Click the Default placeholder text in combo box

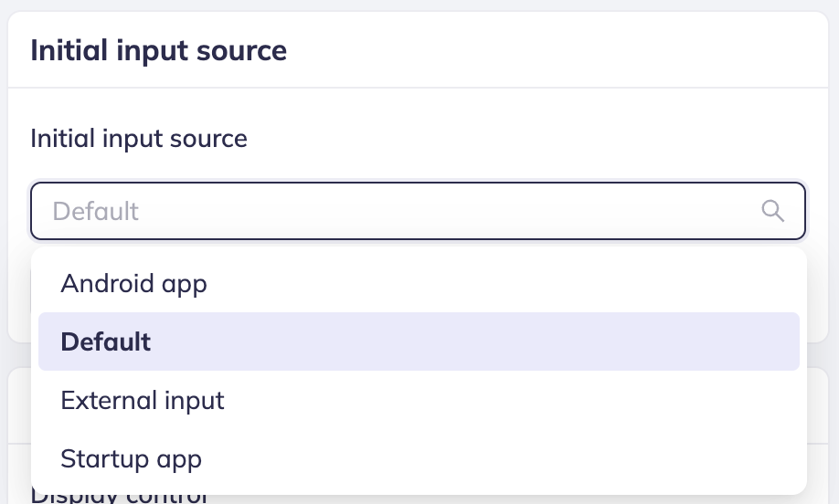pyautogui.click(x=96, y=212)
